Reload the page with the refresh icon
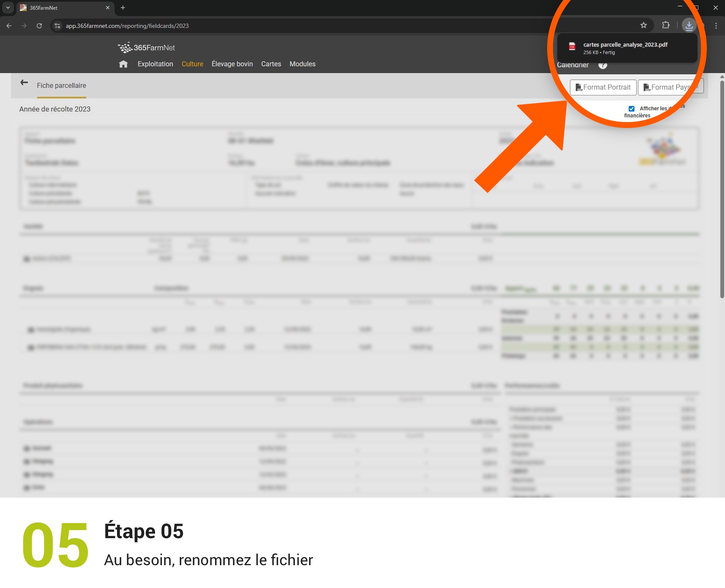Screen dimensions: 725x588 pyautogui.click(x=39, y=26)
